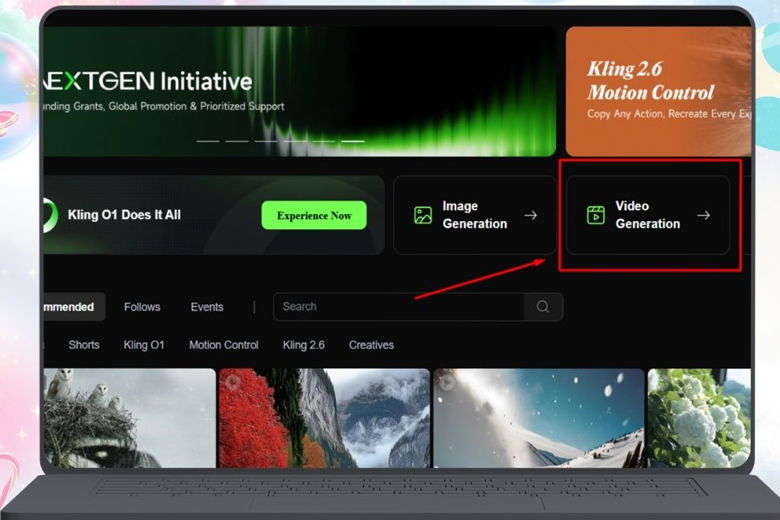
Task: Open the Image Generation card
Action: [475, 215]
